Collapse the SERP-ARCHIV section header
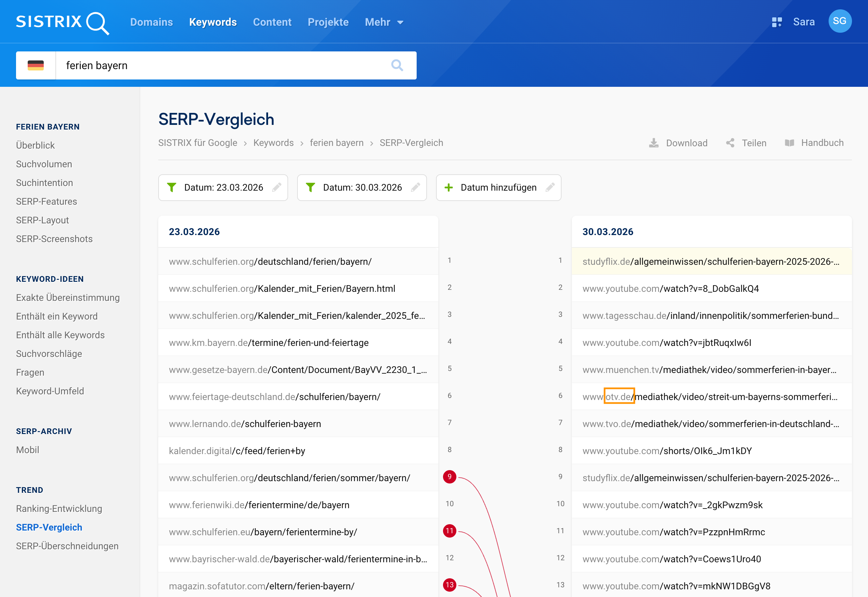The height and width of the screenshot is (597, 868). pyautogui.click(x=43, y=431)
